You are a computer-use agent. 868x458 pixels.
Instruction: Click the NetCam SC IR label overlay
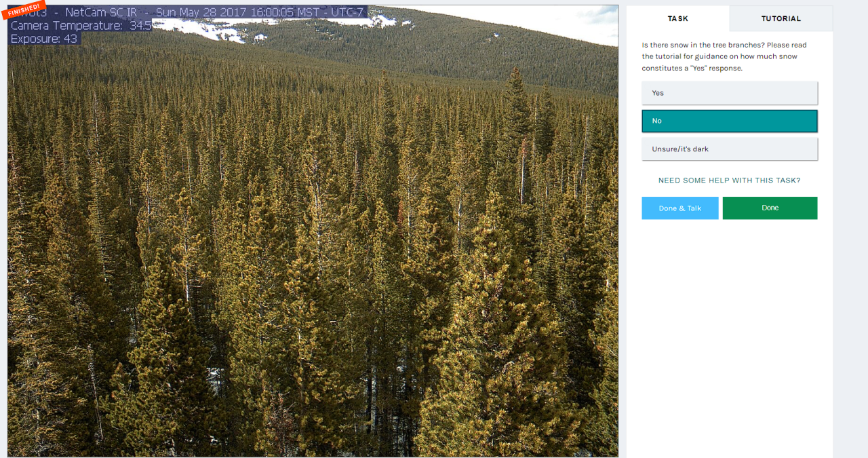pos(101,12)
